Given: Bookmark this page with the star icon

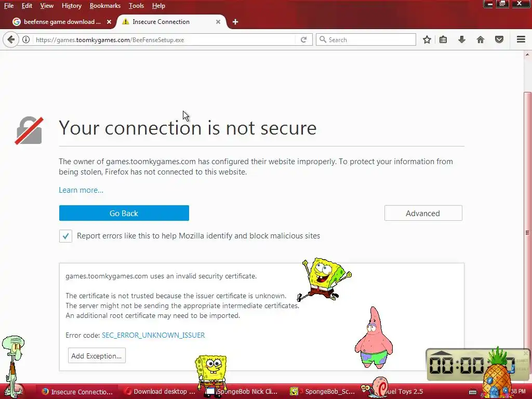Looking at the screenshot, I should [x=427, y=39].
